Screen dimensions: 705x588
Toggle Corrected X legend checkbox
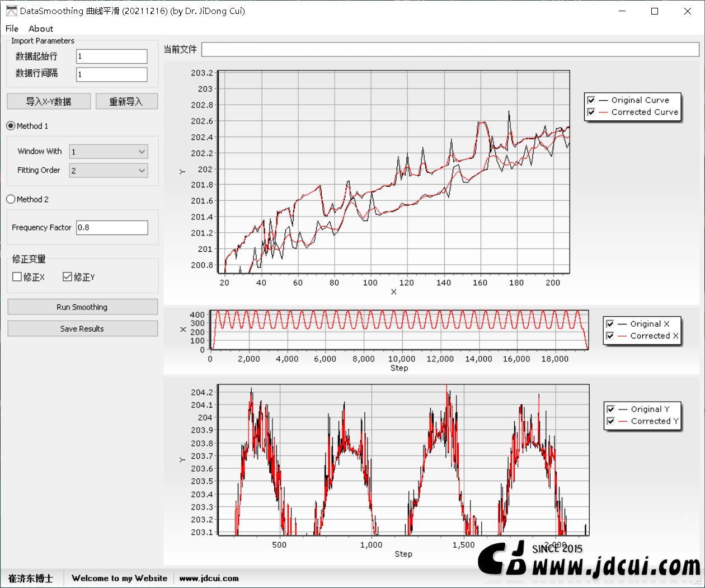click(x=610, y=336)
